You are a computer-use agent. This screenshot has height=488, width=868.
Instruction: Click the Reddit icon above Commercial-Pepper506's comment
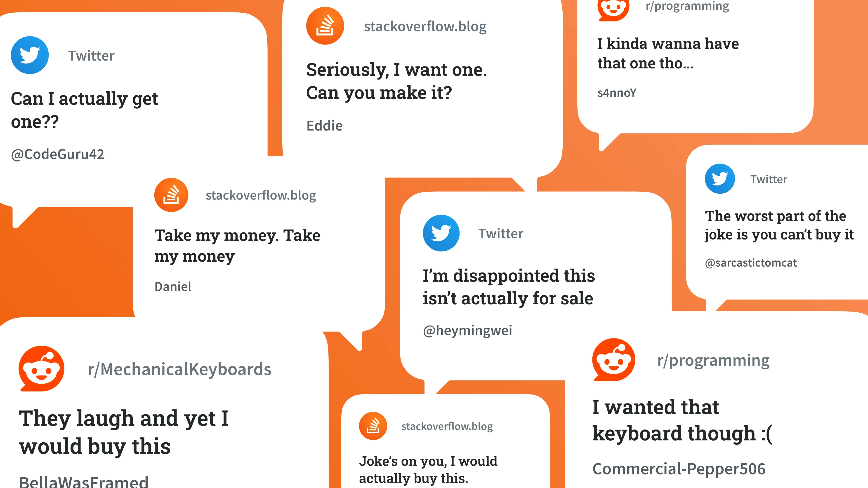tap(614, 360)
